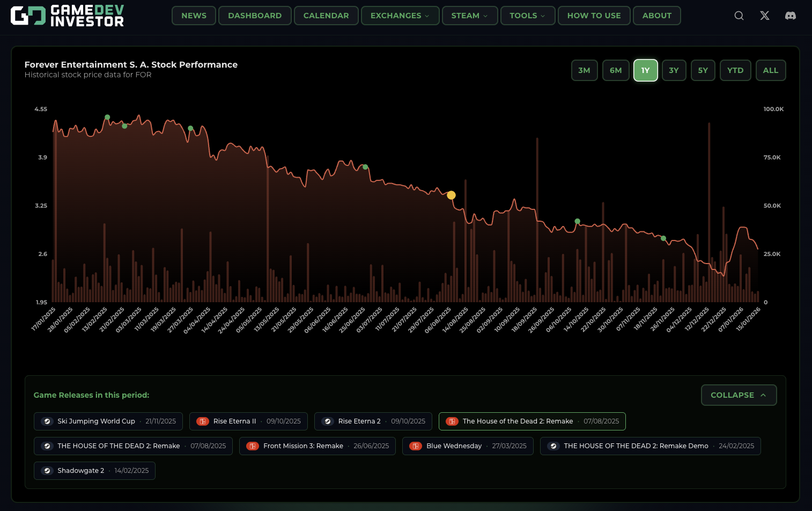Click Nintendo Switch icon on Rise Eterna II
The height and width of the screenshot is (511, 812).
203,421
